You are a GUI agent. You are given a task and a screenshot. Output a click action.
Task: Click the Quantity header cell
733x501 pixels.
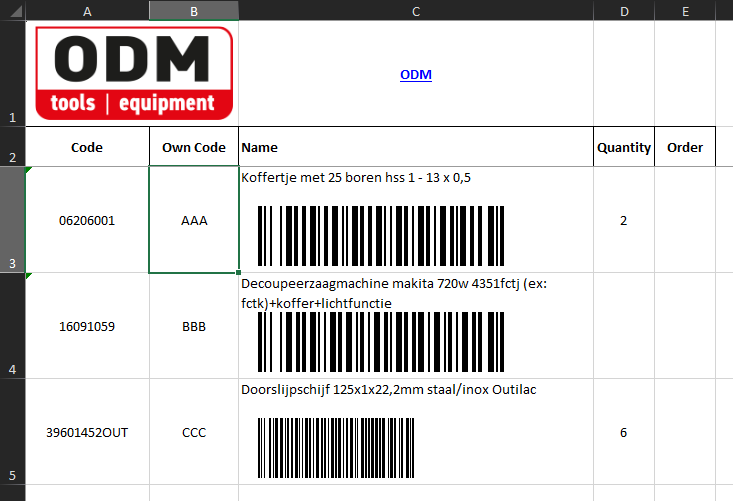click(x=624, y=147)
